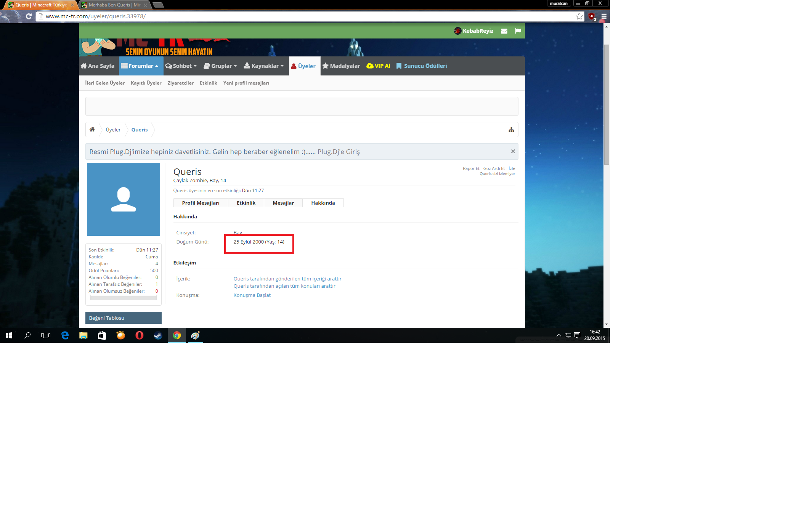
Task: Open the Chrome menu icon
Action: 604,16
